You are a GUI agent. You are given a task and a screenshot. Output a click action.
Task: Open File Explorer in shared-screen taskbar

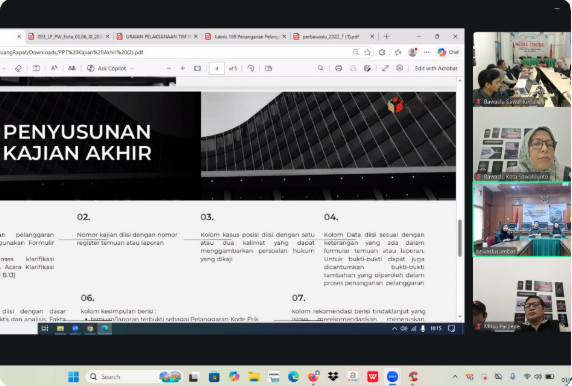(60, 328)
